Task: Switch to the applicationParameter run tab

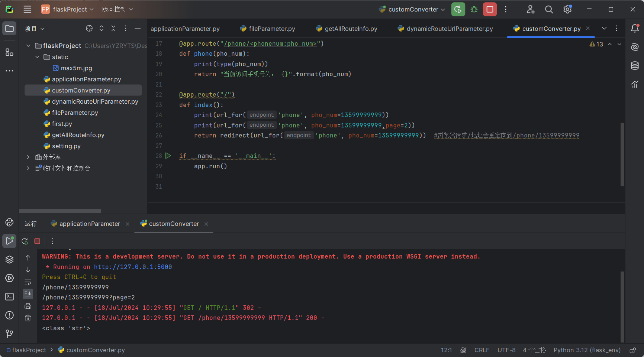Action: click(x=89, y=224)
